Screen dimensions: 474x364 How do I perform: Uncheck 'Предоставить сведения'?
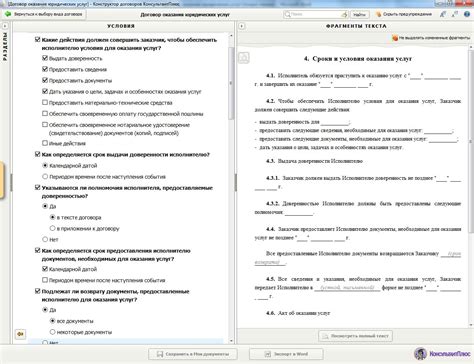point(45,69)
